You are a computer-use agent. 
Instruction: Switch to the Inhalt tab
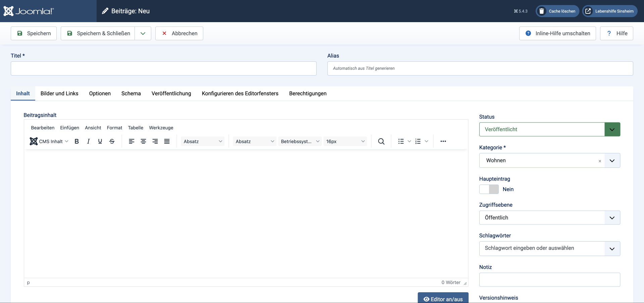coord(23,93)
